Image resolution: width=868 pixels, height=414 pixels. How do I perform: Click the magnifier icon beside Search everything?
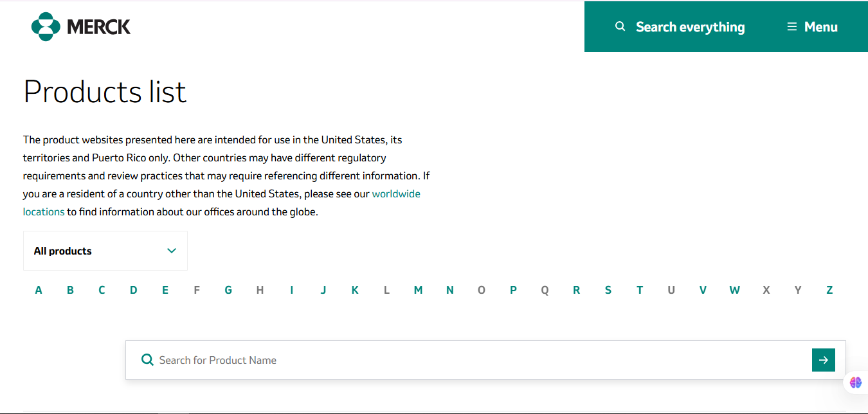[x=620, y=26]
